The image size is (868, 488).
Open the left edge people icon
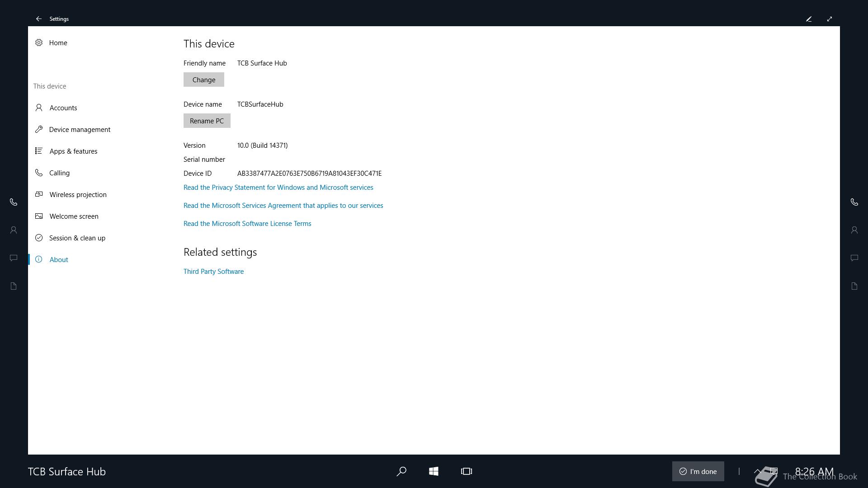click(14, 230)
